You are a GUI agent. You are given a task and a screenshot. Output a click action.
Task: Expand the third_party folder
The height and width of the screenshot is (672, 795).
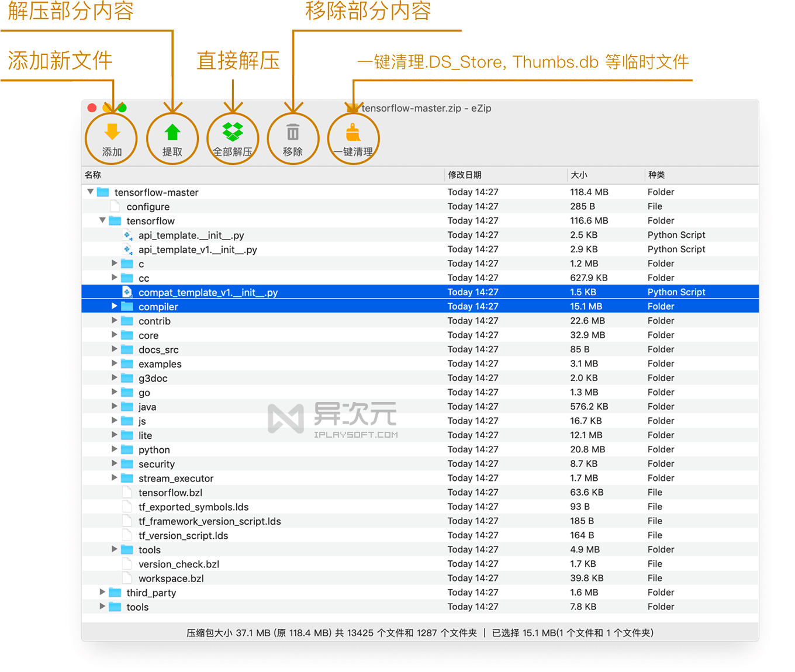102,592
